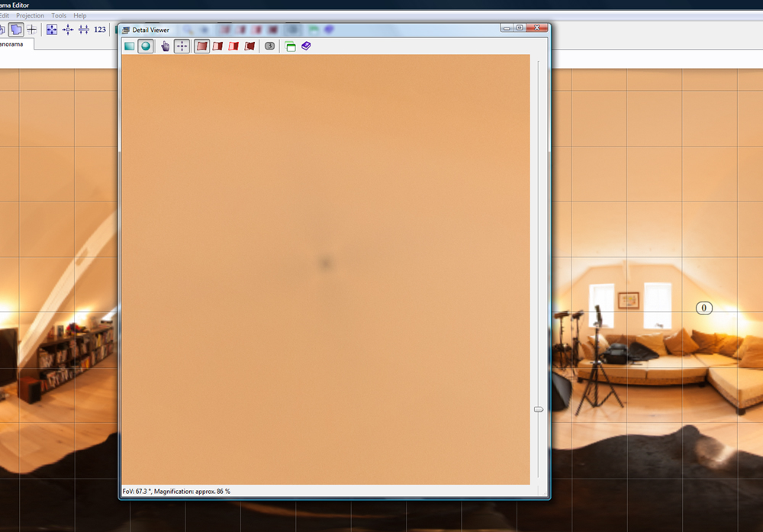Select the first red plane icon

(x=201, y=47)
